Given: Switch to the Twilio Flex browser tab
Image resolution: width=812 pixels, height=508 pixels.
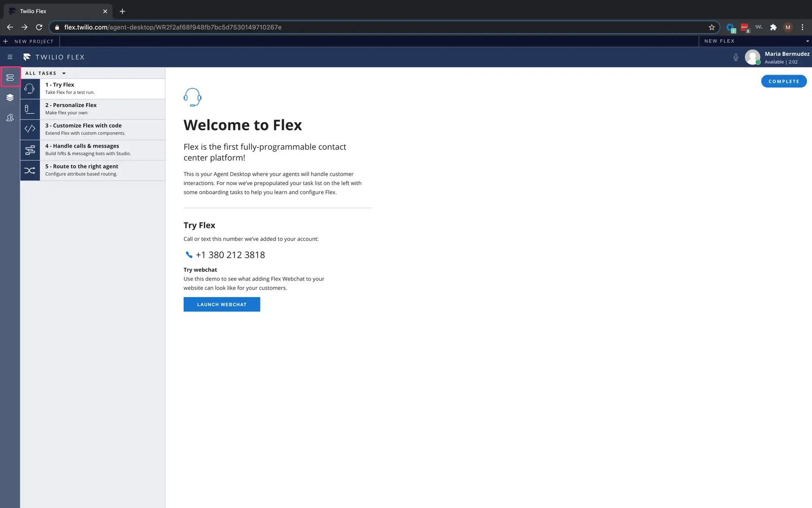Looking at the screenshot, I should (58, 11).
